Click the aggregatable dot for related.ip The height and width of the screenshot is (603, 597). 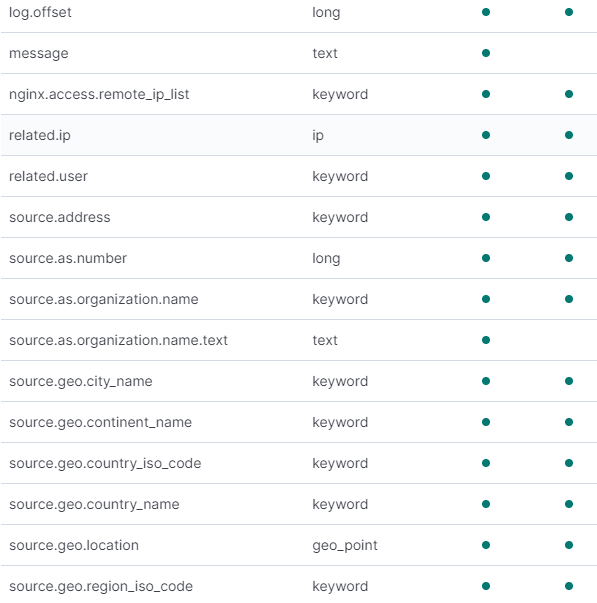coord(569,135)
